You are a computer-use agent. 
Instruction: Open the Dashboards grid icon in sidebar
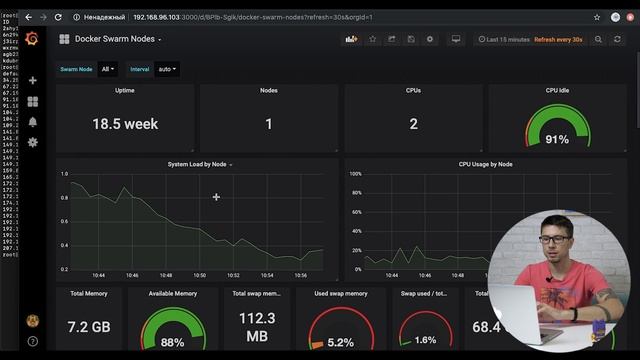pyautogui.click(x=33, y=101)
